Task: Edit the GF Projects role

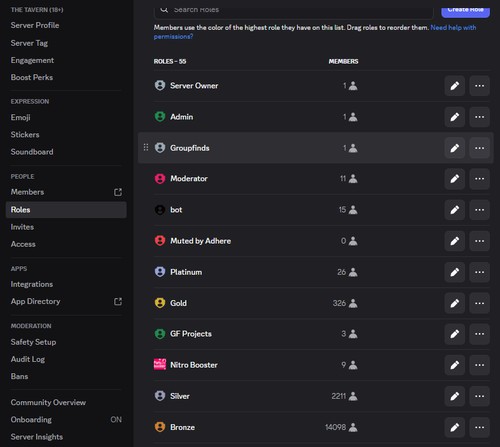Action: 455,334
